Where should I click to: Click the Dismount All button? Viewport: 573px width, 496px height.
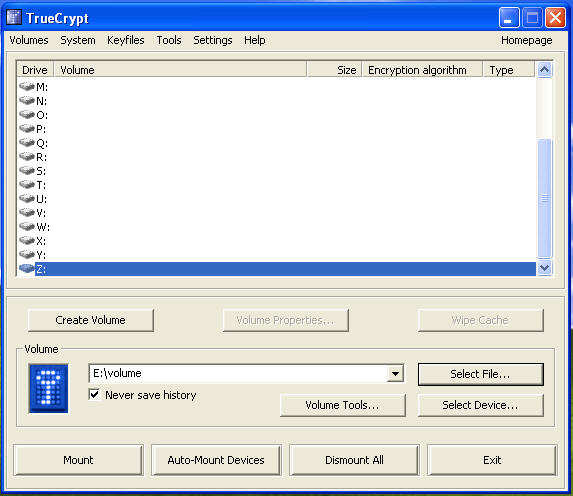point(354,460)
